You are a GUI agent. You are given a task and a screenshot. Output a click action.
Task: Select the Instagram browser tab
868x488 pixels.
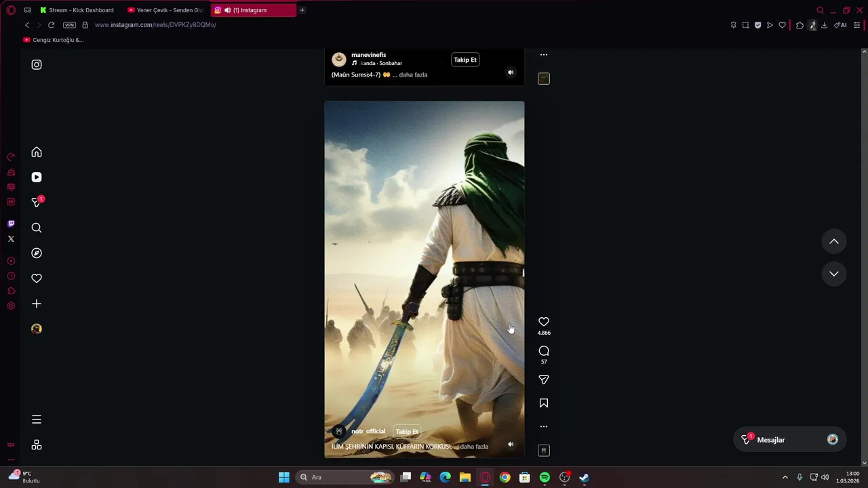pos(254,10)
